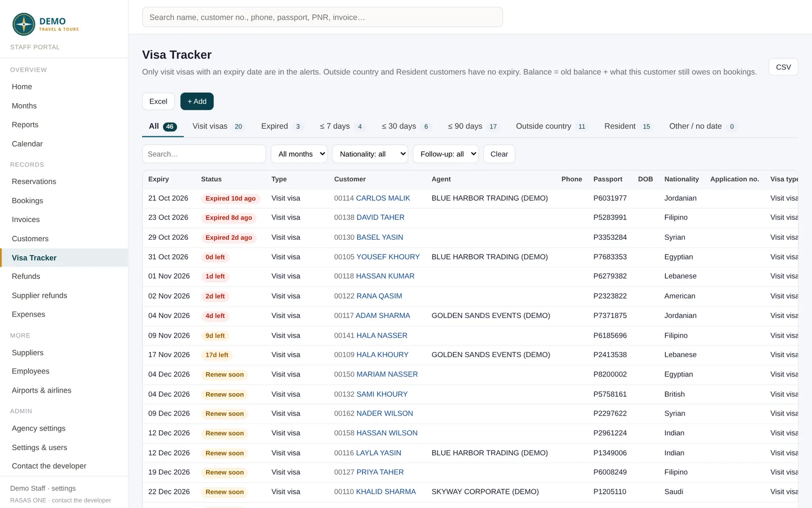Download the CSV export
The image size is (812, 508).
[x=783, y=67]
